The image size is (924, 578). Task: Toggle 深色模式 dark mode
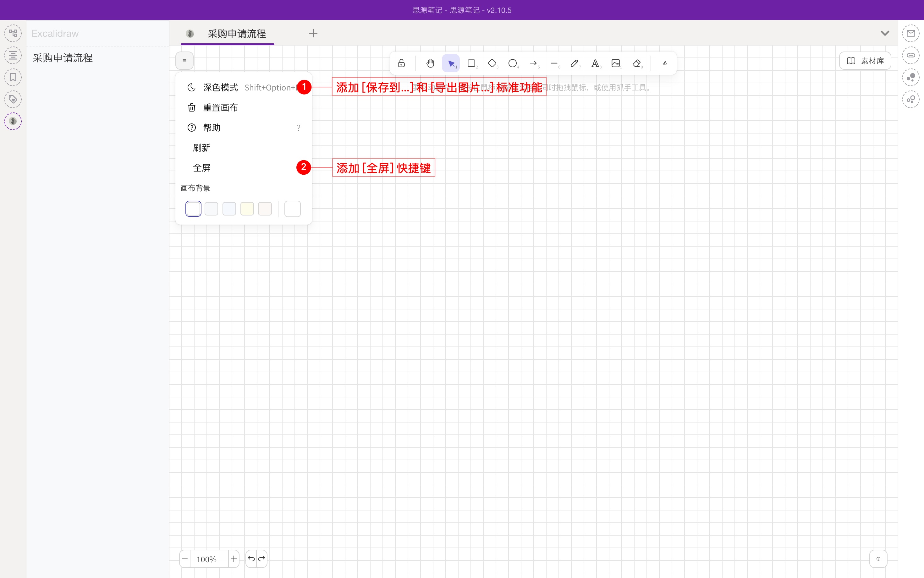(220, 88)
